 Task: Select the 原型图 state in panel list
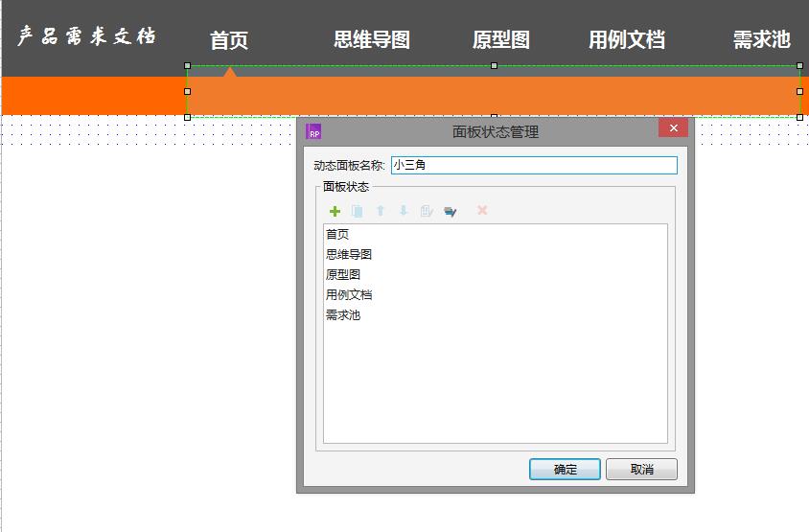pyautogui.click(x=343, y=274)
